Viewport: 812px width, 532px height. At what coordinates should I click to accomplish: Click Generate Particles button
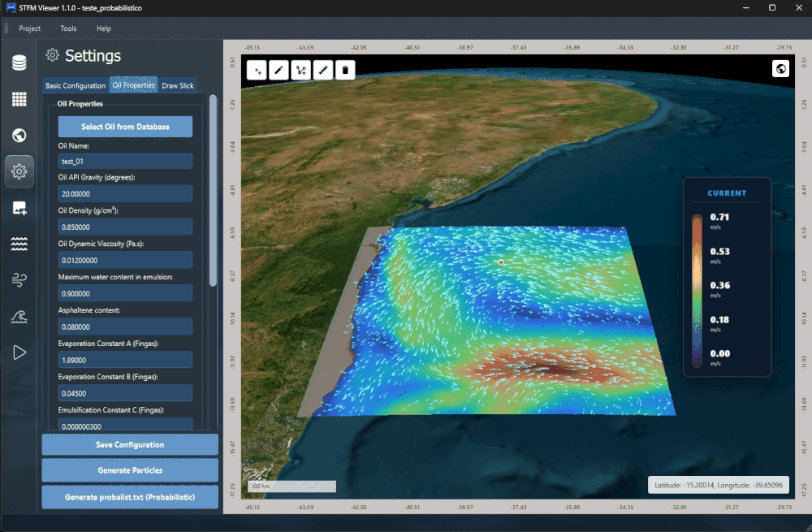click(130, 470)
